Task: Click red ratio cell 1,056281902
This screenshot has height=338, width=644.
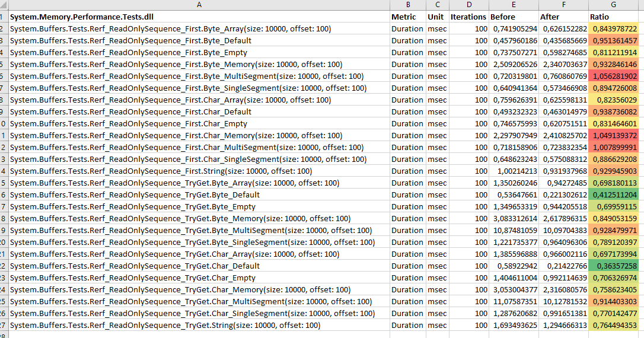Action: point(614,76)
